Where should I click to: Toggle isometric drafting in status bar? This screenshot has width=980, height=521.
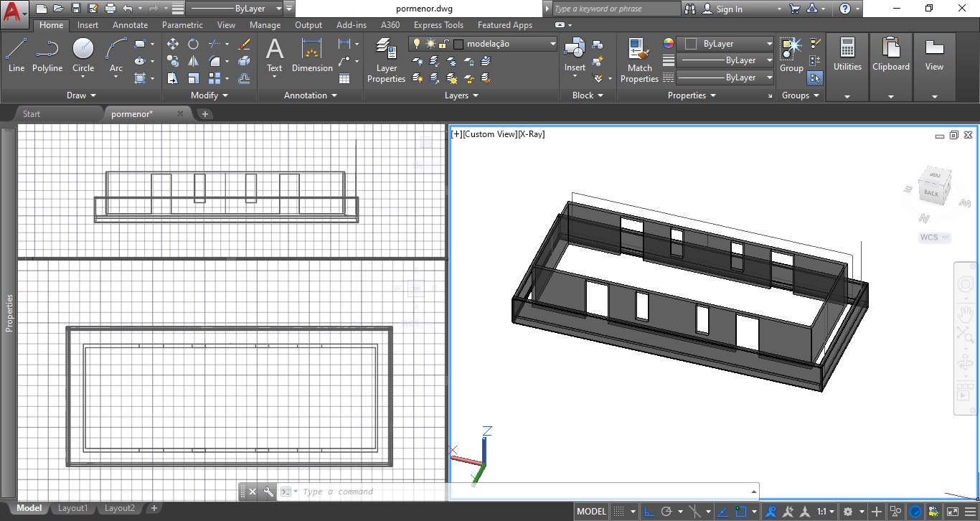tap(694, 512)
